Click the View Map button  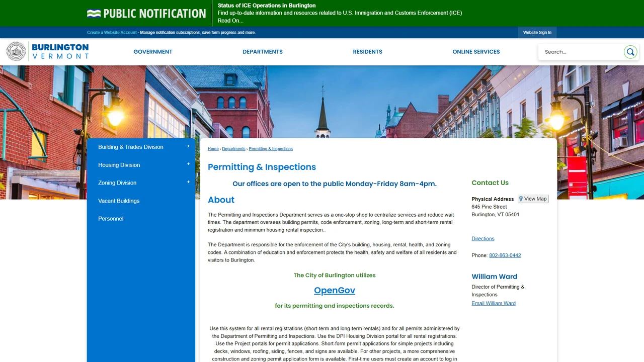(x=533, y=199)
